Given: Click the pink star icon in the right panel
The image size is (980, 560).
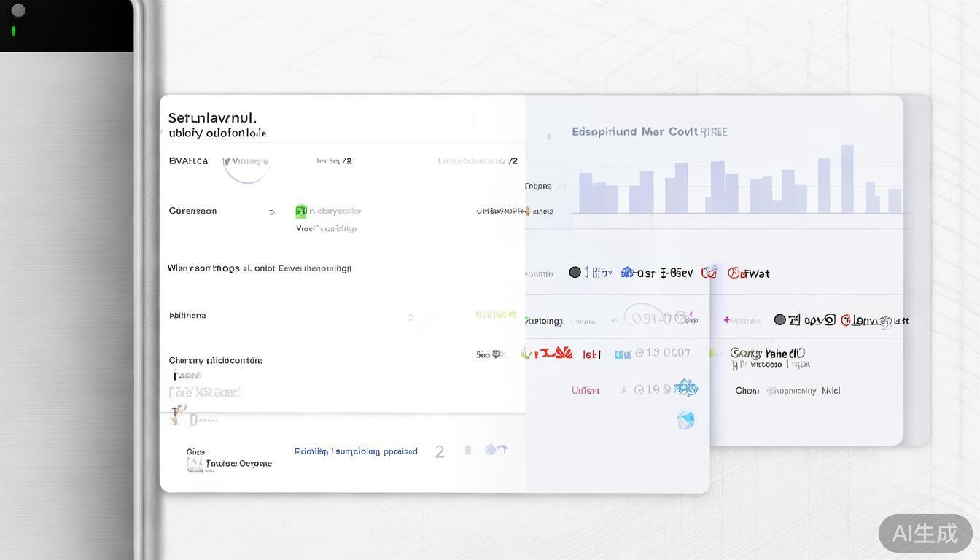Looking at the screenshot, I should pos(727,320).
